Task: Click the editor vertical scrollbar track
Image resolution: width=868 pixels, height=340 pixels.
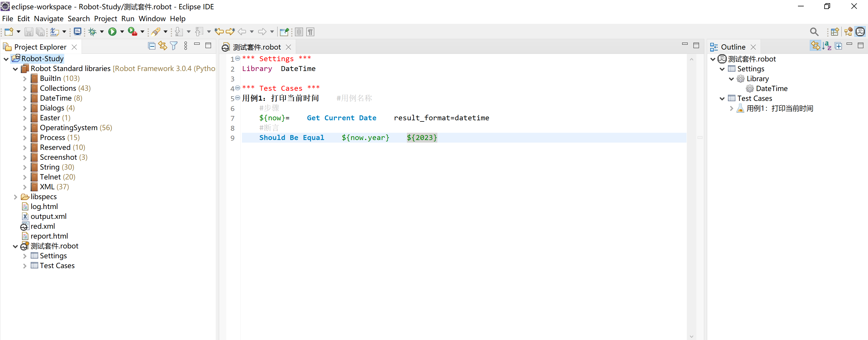Action: [691, 202]
